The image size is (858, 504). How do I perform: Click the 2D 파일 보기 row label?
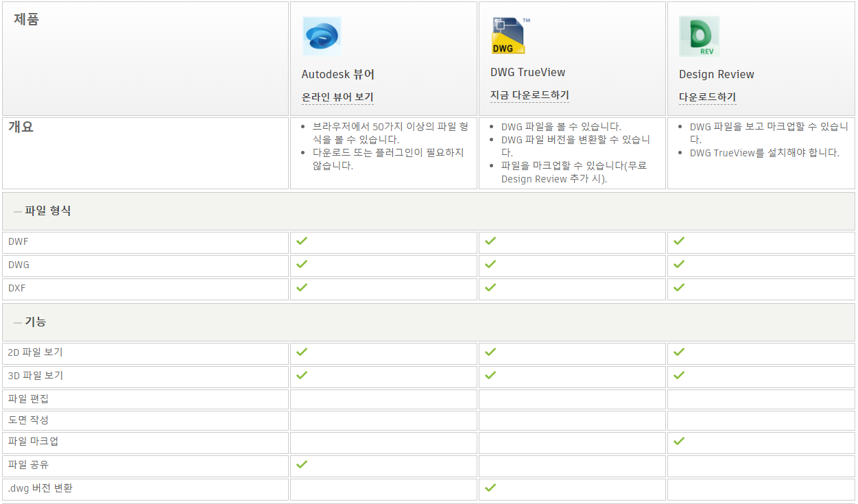tap(36, 352)
